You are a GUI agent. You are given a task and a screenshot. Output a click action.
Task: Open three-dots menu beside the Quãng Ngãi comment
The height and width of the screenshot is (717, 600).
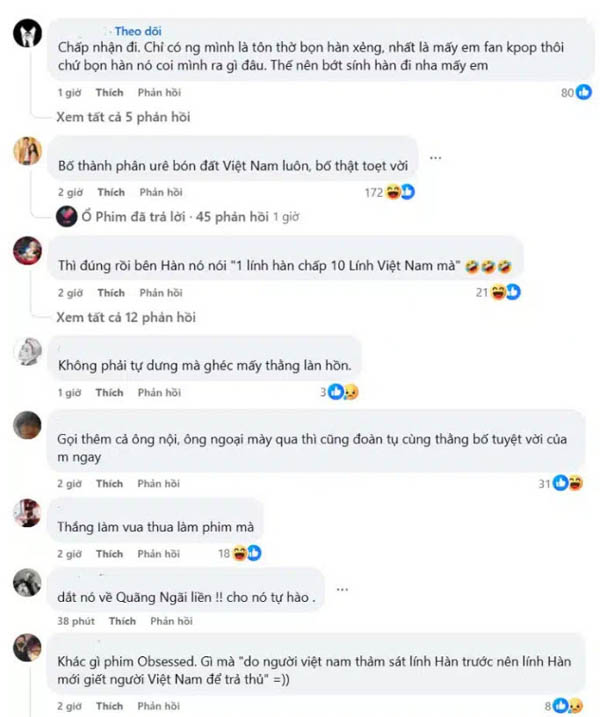(x=343, y=589)
